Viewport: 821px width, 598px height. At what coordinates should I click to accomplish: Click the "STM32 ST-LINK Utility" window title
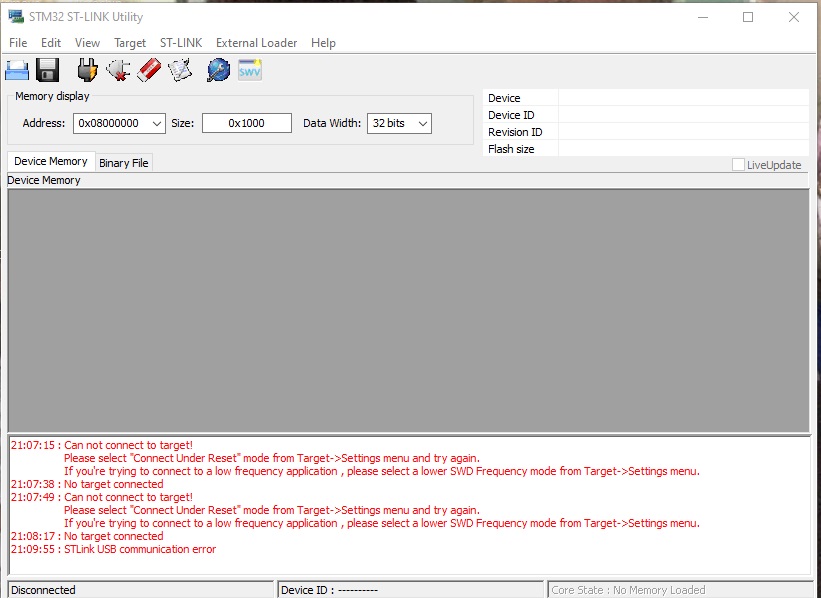pyautogui.click(x=86, y=17)
